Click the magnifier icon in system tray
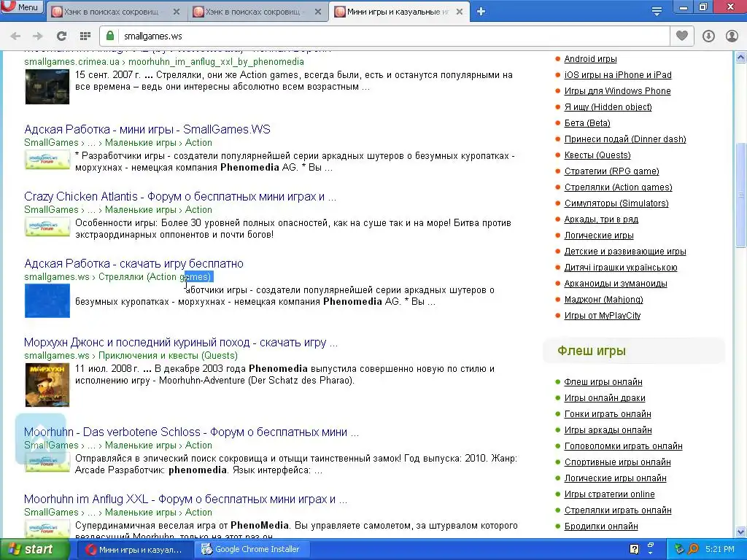Viewport: 747px width, 560px height. pyautogui.click(x=693, y=550)
